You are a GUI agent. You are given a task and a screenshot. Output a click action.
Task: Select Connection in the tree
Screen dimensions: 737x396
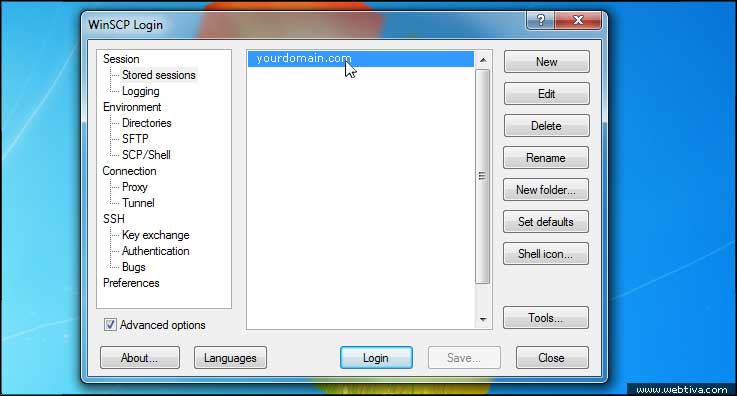[x=129, y=171]
